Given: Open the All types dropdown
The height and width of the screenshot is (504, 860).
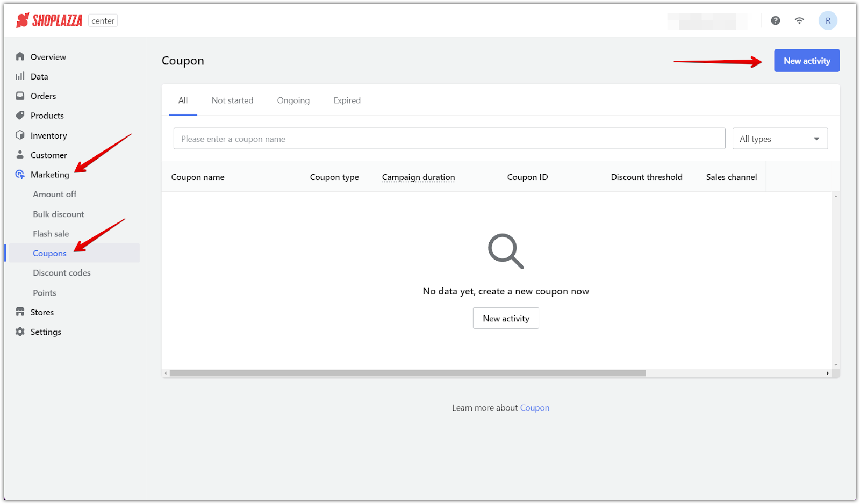Looking at the screenshot, I should point(780,138).
